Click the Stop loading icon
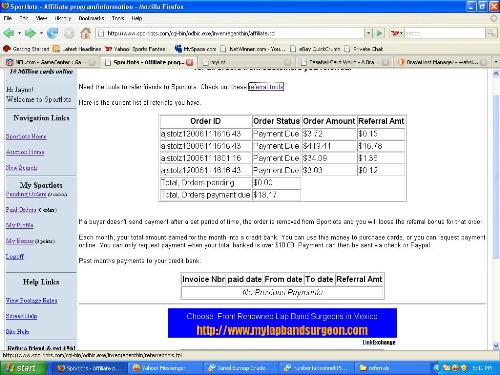 pos(69,33)
